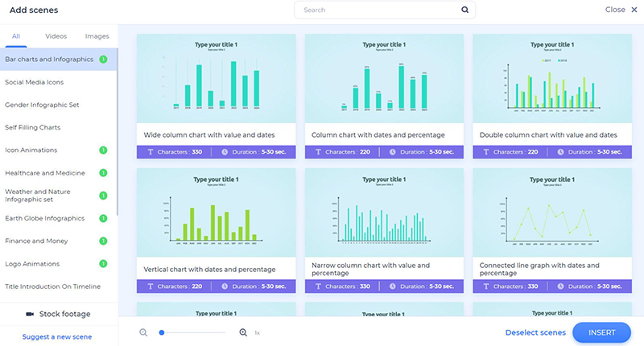Screen dimensions: 644x346
Task: Click the T characters icon on Column chart with dates card
Action: [x=318, y=152]
